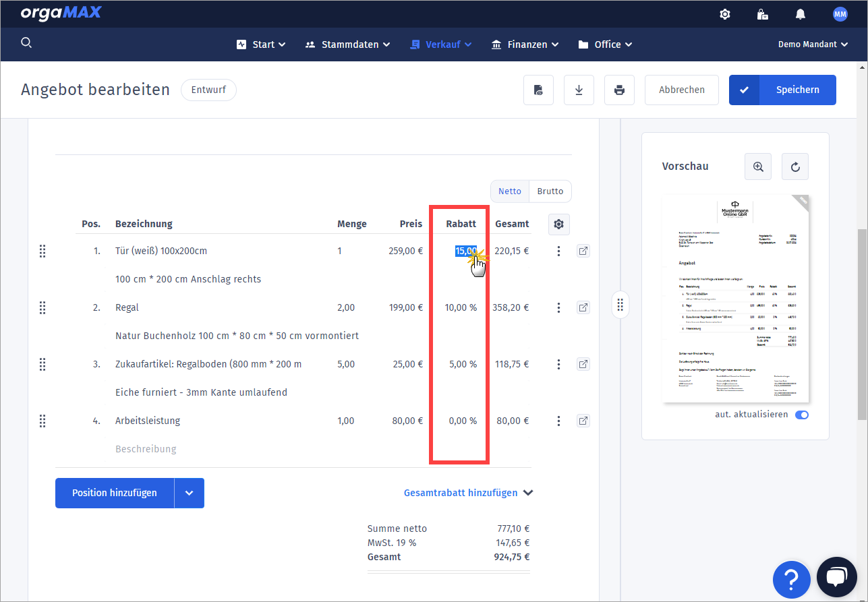Click Speichern button
868x602 pixels.
[782, 90]
